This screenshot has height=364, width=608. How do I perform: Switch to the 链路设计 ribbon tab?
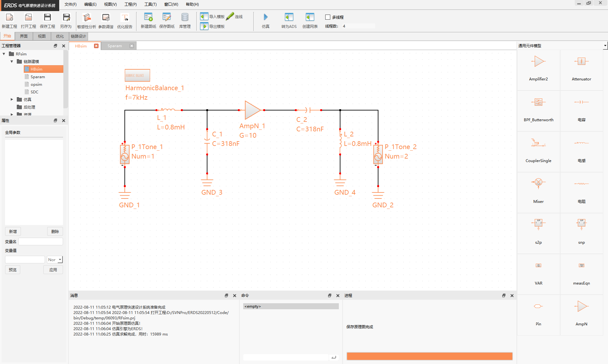click(x=78, y=36)
